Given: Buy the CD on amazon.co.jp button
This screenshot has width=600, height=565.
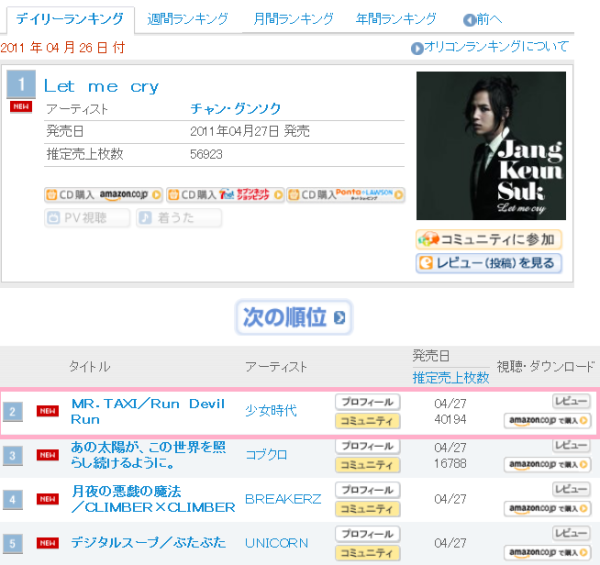Looking at the screenshot, I should [x=103, y=195].
